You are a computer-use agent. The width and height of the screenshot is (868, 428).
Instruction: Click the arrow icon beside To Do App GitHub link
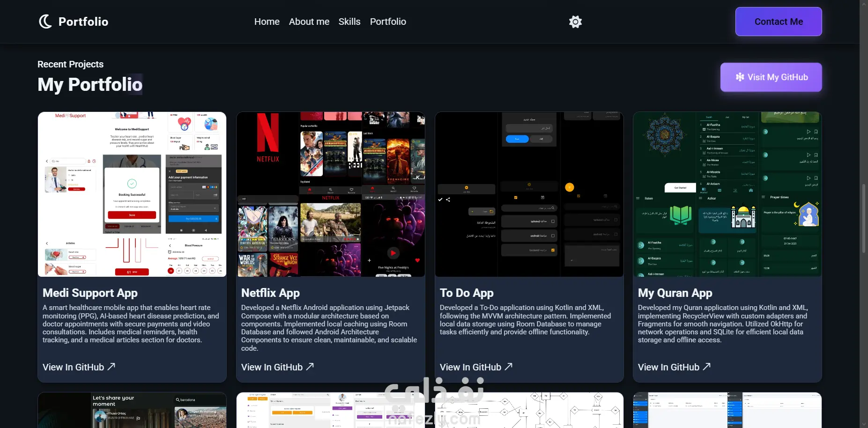pyautogui.click(x=509, y=367)
